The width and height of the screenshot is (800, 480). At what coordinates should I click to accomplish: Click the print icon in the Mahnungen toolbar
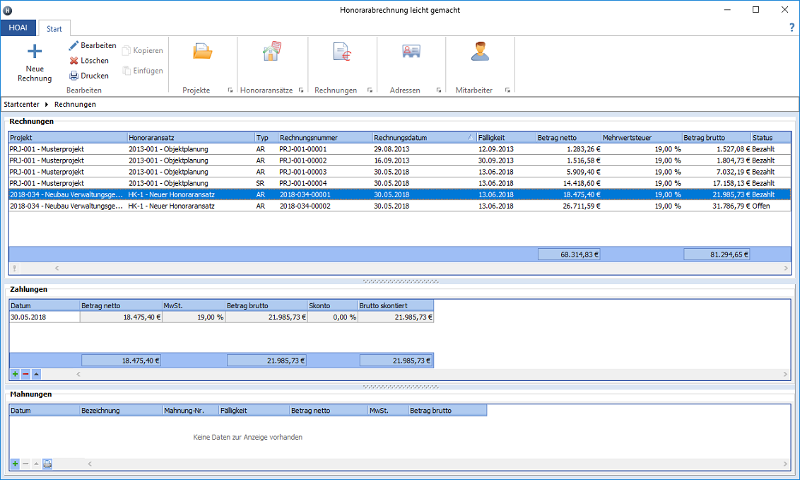(48, 464)
